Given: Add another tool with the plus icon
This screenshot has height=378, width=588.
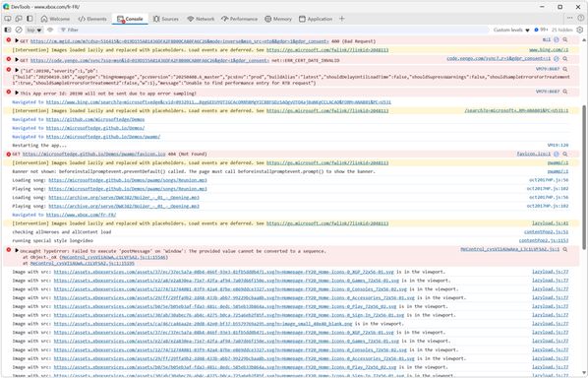Looking at the screenshot, I should (x=341, y=19).
